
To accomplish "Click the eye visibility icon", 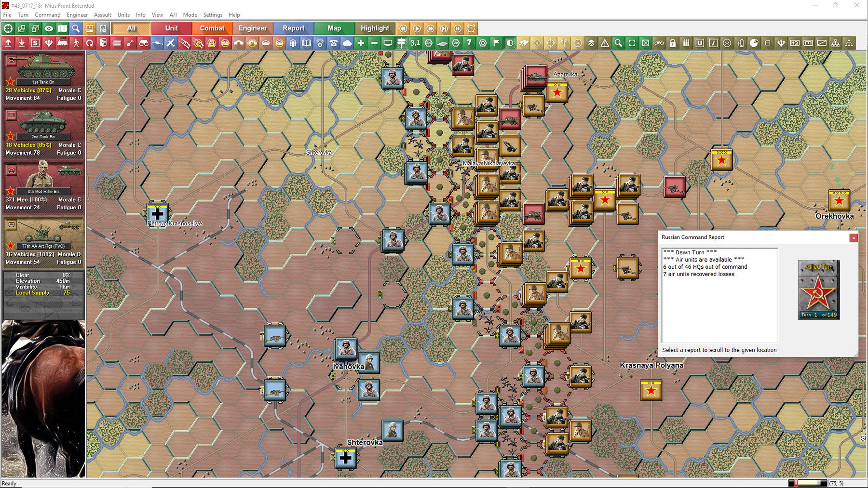I will coord(49,28).
